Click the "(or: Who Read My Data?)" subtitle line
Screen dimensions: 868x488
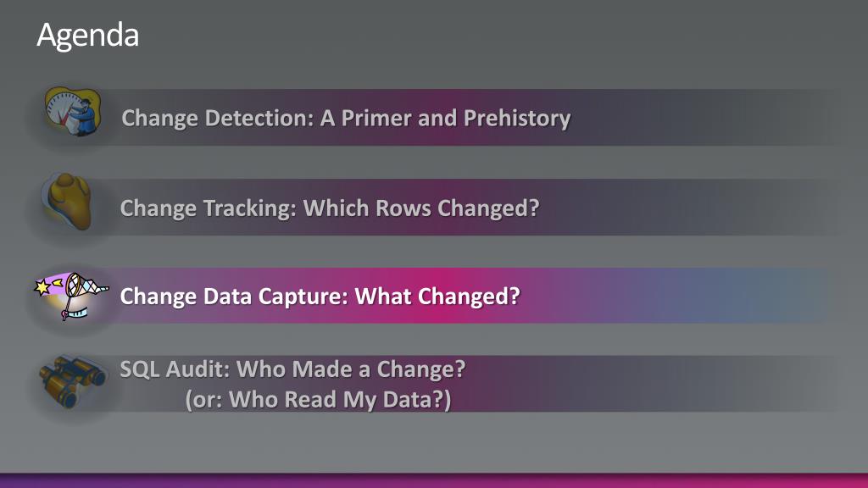coord(319,400)
